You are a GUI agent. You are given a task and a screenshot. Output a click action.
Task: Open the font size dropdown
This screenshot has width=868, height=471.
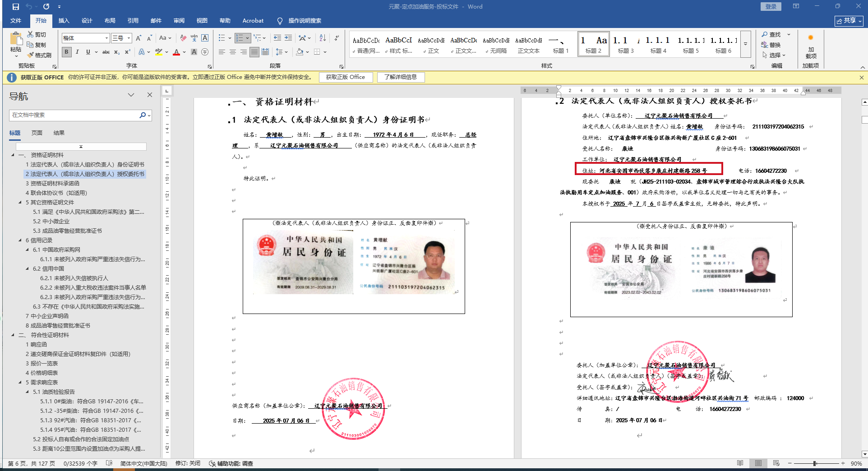tap(129, 38)
